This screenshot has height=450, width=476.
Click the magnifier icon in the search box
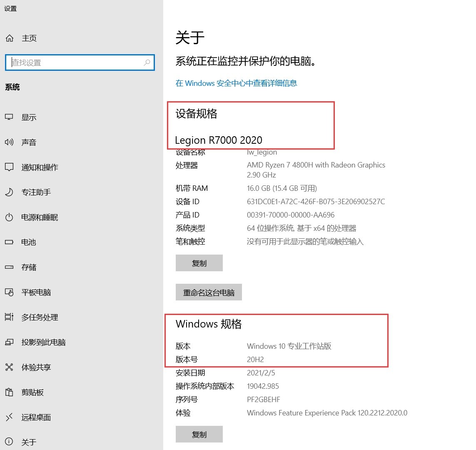tap(147, 62)
